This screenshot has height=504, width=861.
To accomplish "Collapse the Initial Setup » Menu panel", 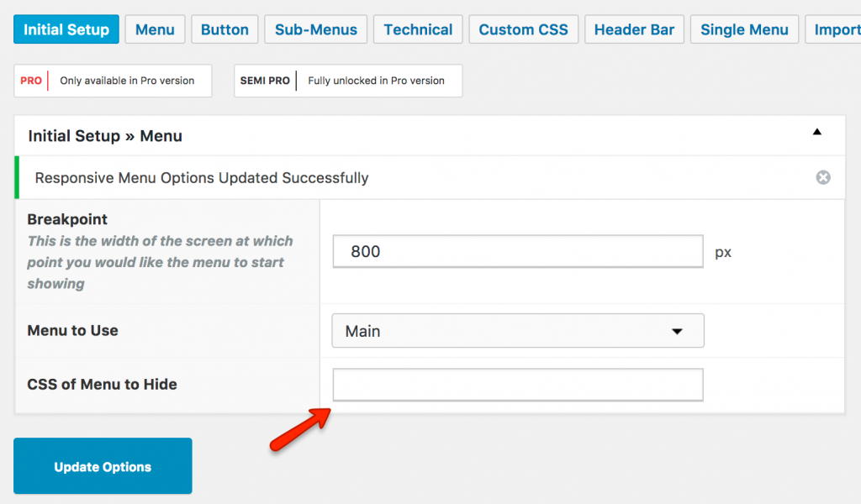I will (x=816, y=132).
